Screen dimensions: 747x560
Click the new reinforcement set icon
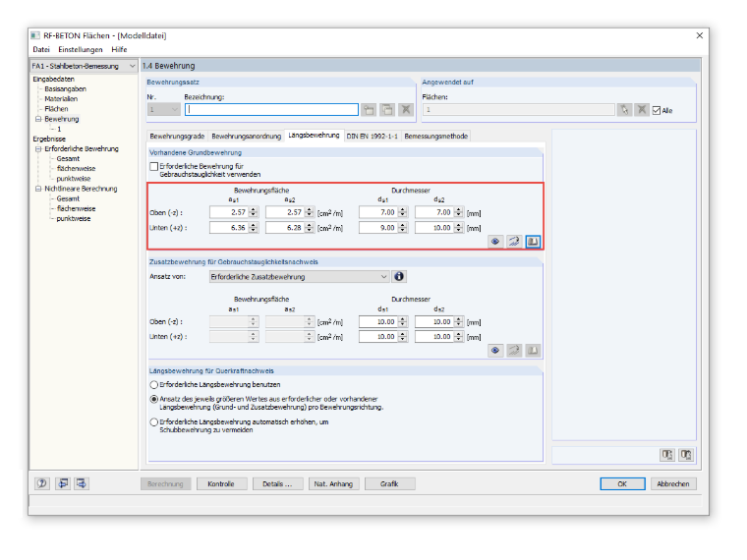(x=369, y=110)
